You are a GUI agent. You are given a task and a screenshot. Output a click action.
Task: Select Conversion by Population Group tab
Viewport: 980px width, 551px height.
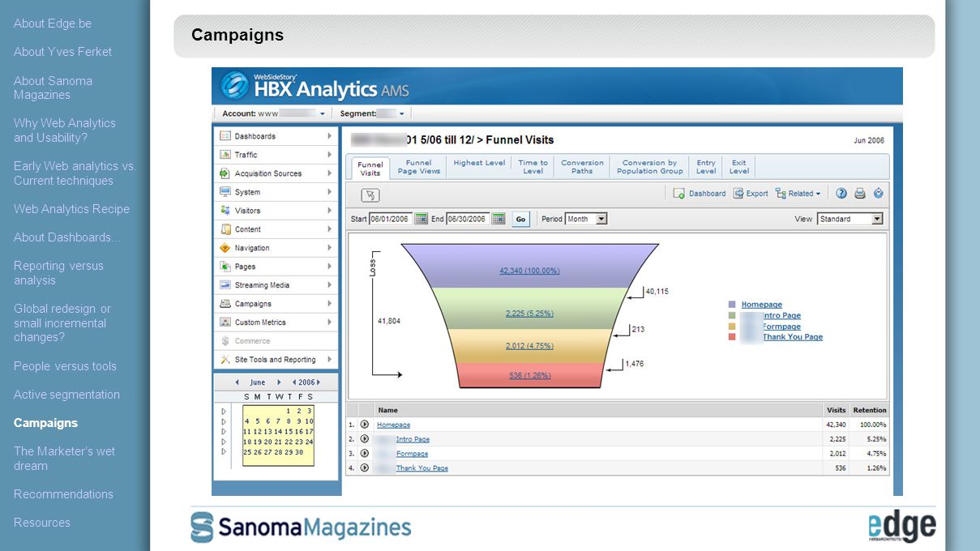(x=650, y=167)
